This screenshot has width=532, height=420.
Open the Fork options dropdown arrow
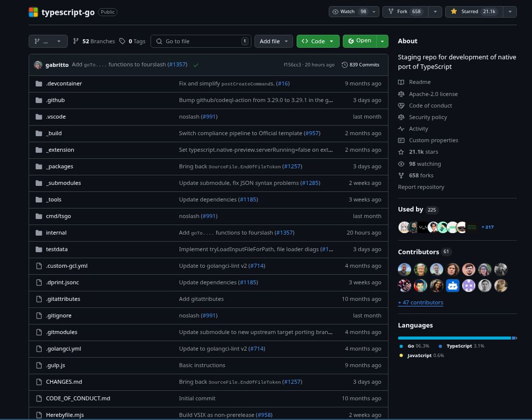pos(435,12)
